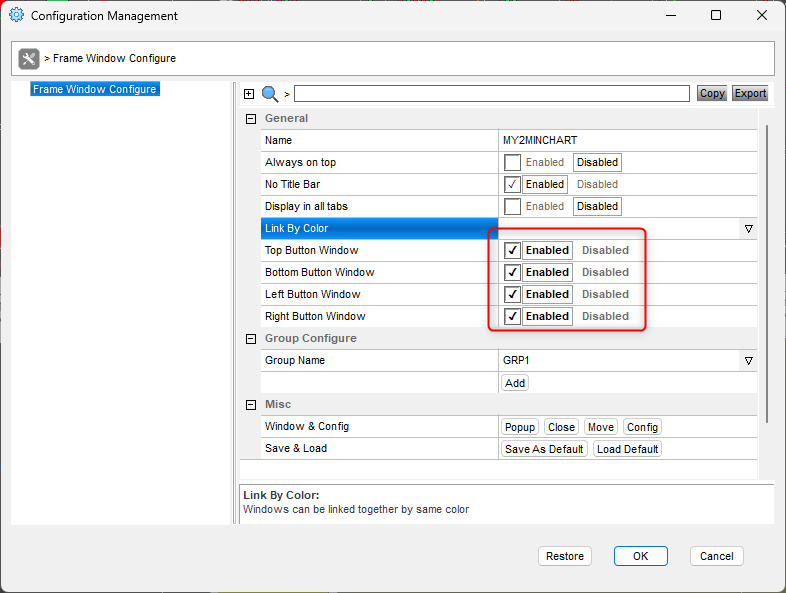Select the Save & Load row label
Viewport: 786px width, 593px height.
296,449
